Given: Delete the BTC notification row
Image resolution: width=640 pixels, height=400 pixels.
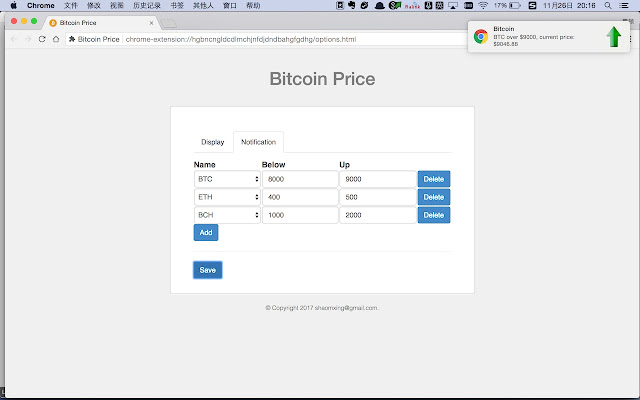Looking at the screenshot, I should (x=433, y=179).
